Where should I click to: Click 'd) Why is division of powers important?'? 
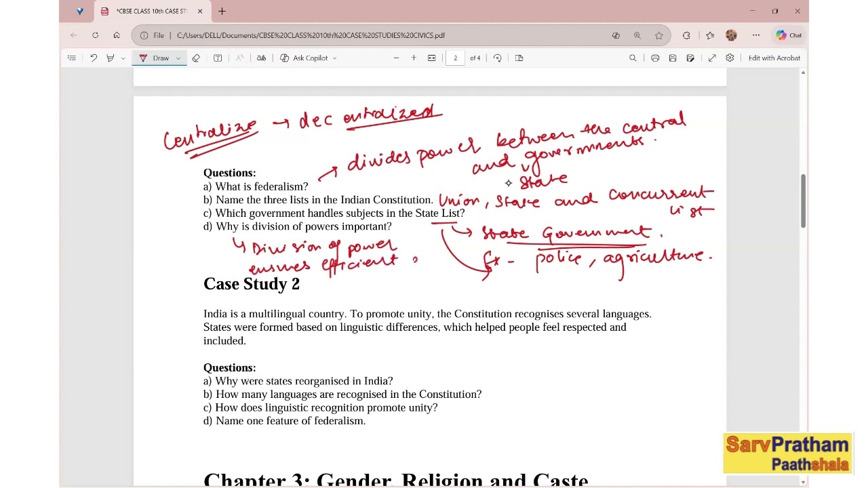click(298, 226)
